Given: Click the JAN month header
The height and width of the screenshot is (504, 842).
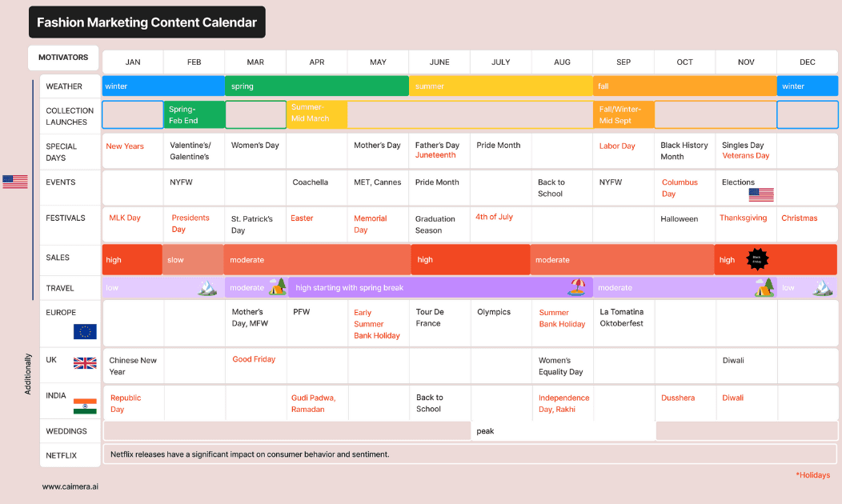Looking at the screenshot, I should point(133,62).
